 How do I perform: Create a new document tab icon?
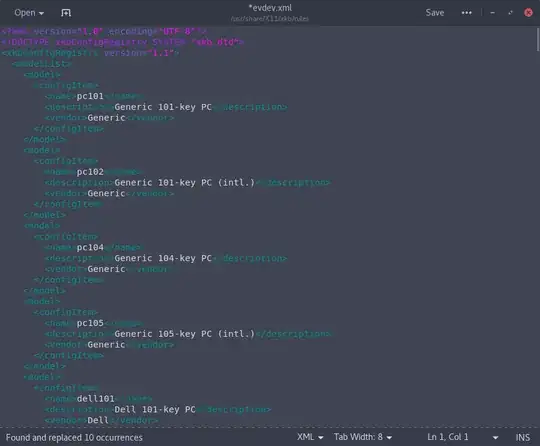pos(66,13)
